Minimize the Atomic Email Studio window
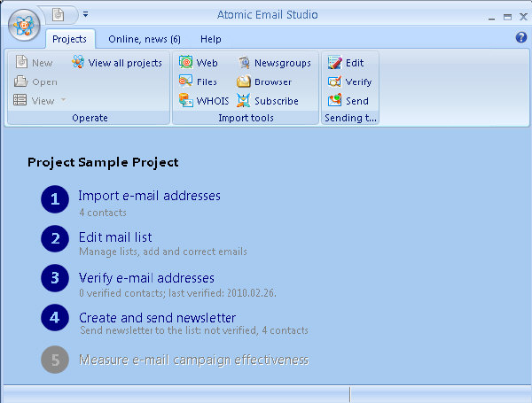 click(491, 18)
